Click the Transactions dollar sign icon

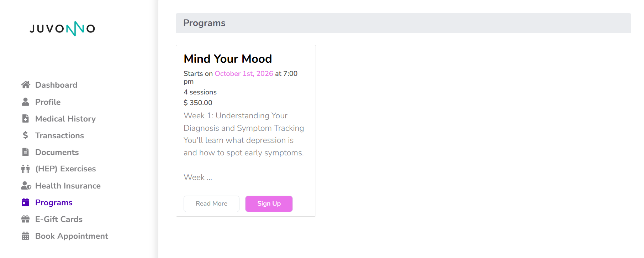25,135
